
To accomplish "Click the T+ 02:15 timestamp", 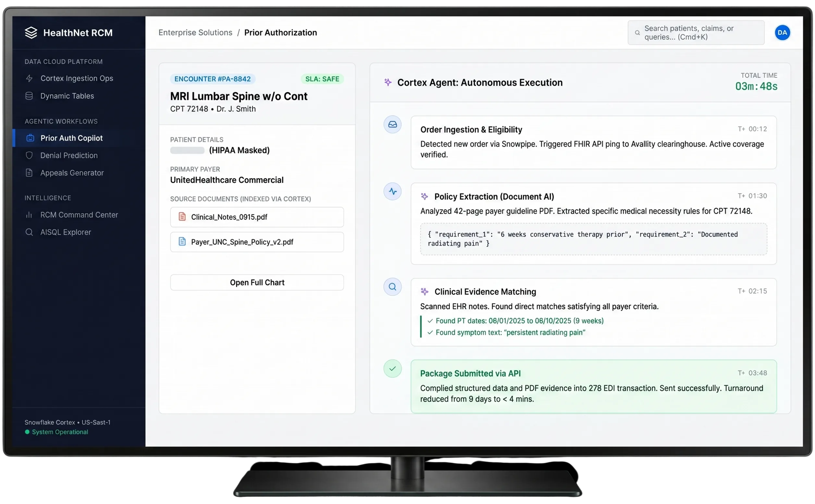I will (752, 291).
